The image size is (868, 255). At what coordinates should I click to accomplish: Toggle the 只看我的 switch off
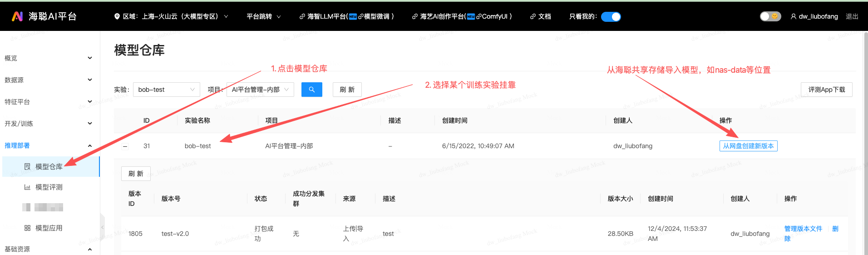[x=611, y=16]
